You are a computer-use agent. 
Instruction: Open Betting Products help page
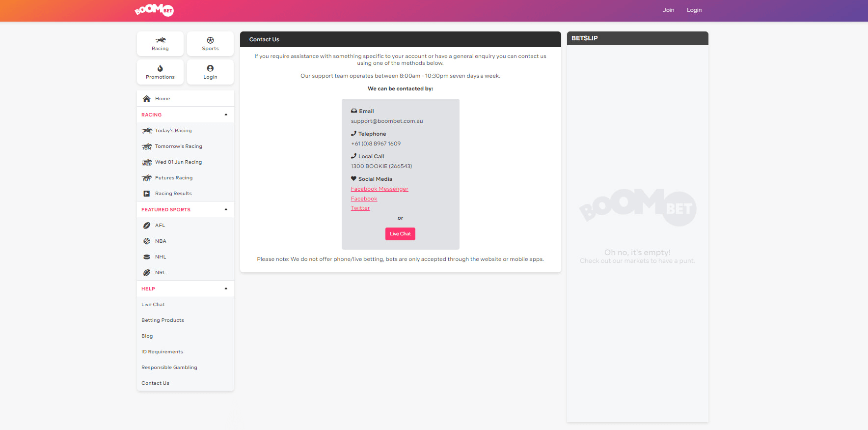[x=186, y=320]
